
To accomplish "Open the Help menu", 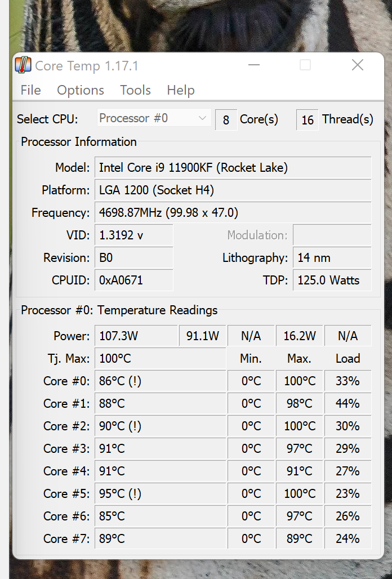I will coord(181,90).
